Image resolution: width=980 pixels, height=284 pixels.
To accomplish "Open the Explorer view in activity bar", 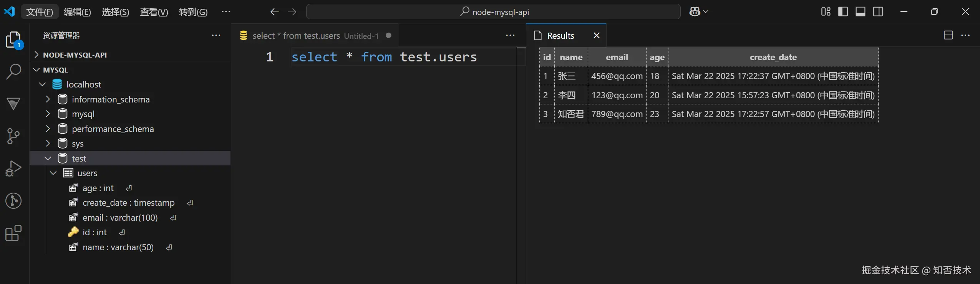I will coord(14,40).
